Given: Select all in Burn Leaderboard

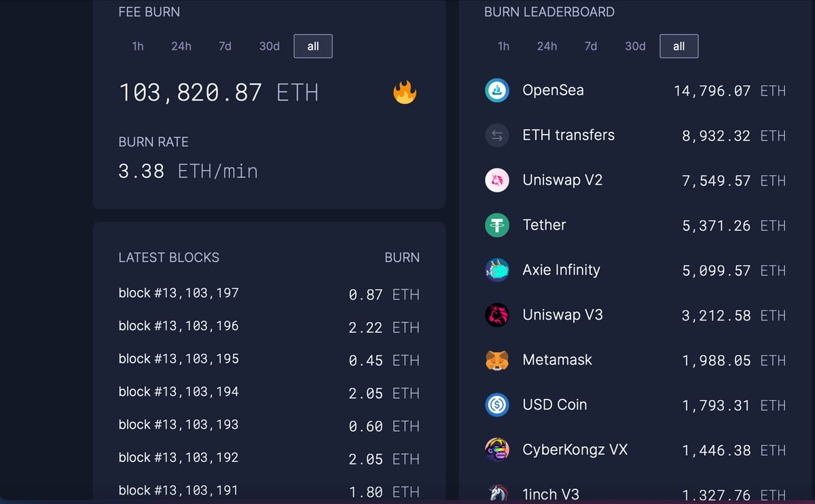Looking at the screenshot, I should (678, 46).
